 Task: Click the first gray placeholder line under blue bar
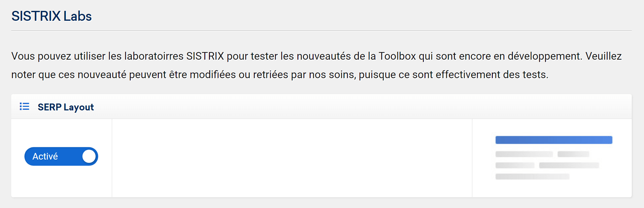[x=524, y=154]
